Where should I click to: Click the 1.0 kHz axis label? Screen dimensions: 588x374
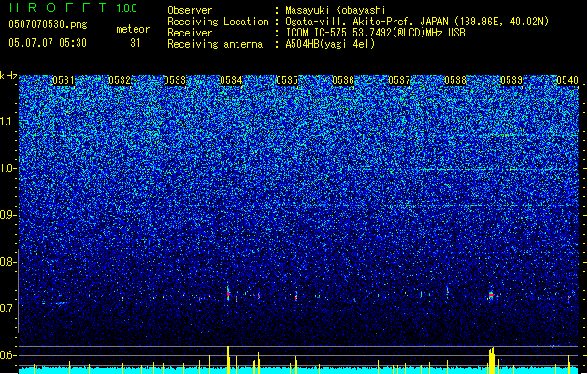(x=8, y=168)
